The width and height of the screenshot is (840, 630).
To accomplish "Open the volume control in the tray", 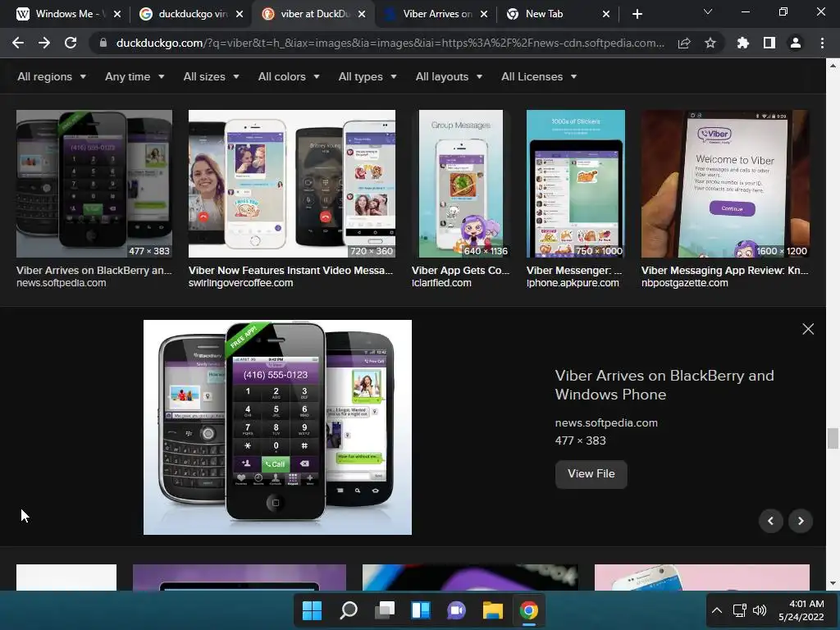I will 760,610.
